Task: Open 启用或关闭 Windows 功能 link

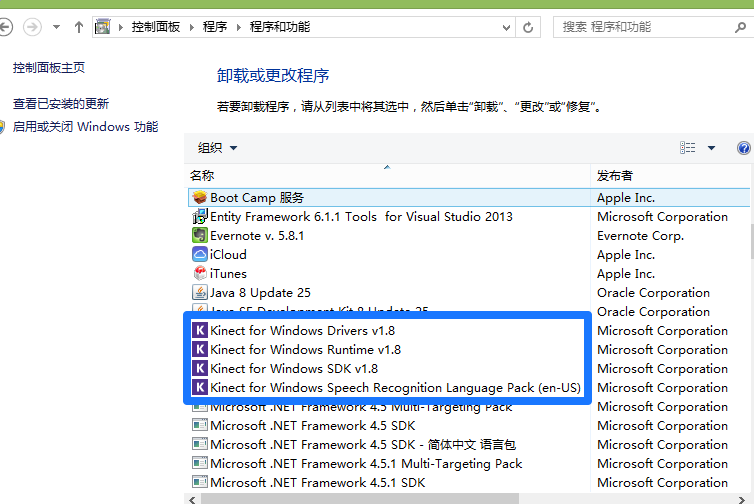Action: [86, 127]
